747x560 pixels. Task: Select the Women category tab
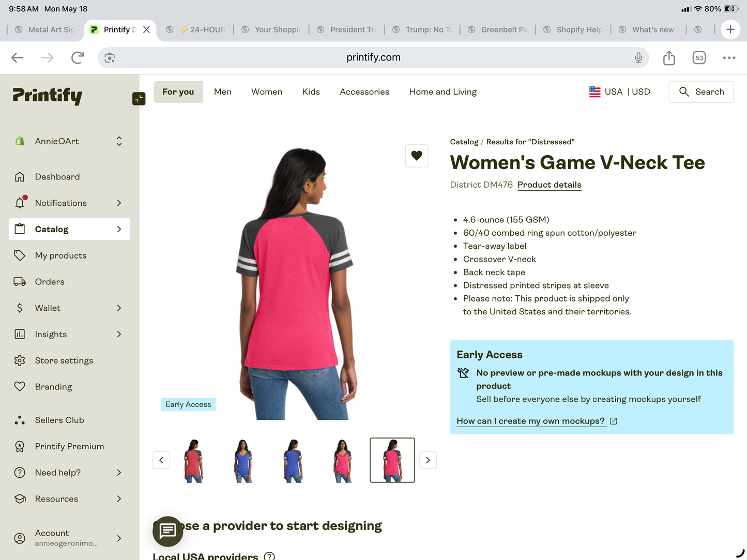pyautogui.click(x=267, y=92)
